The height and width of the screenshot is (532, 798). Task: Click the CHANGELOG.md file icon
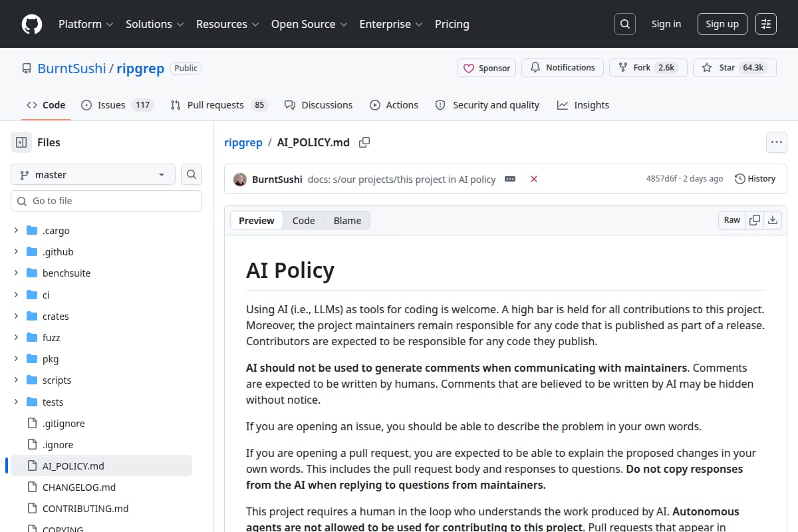coord(32,487)
